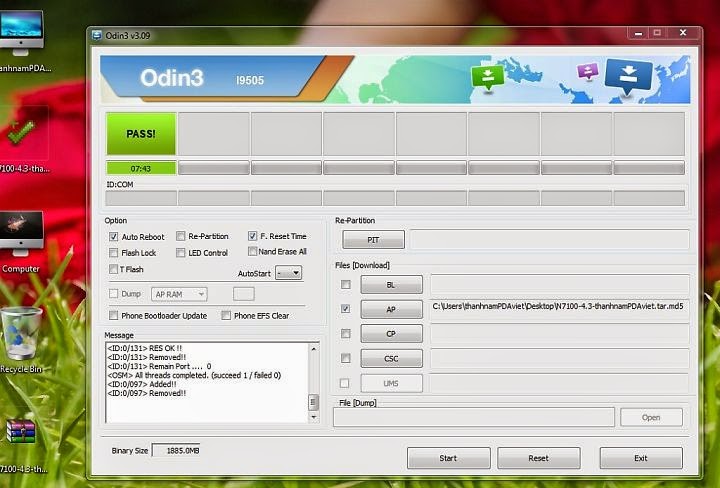Open the AP RAM dump dropdown
Image resolution: width=720 pixels, height=488 pixels.
(179, 294)
